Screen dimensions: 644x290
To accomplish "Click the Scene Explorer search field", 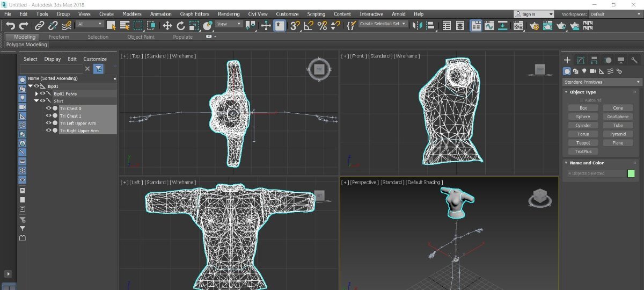I will pos(52,69).
